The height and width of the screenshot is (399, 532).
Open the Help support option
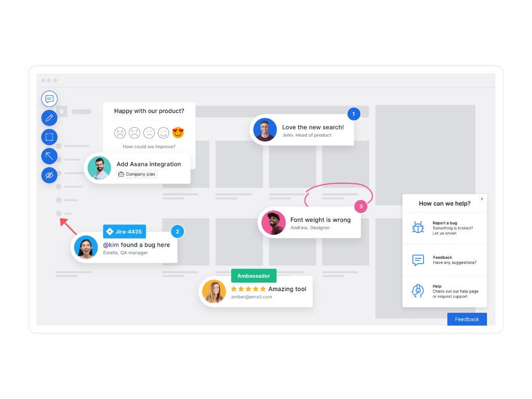448,291
